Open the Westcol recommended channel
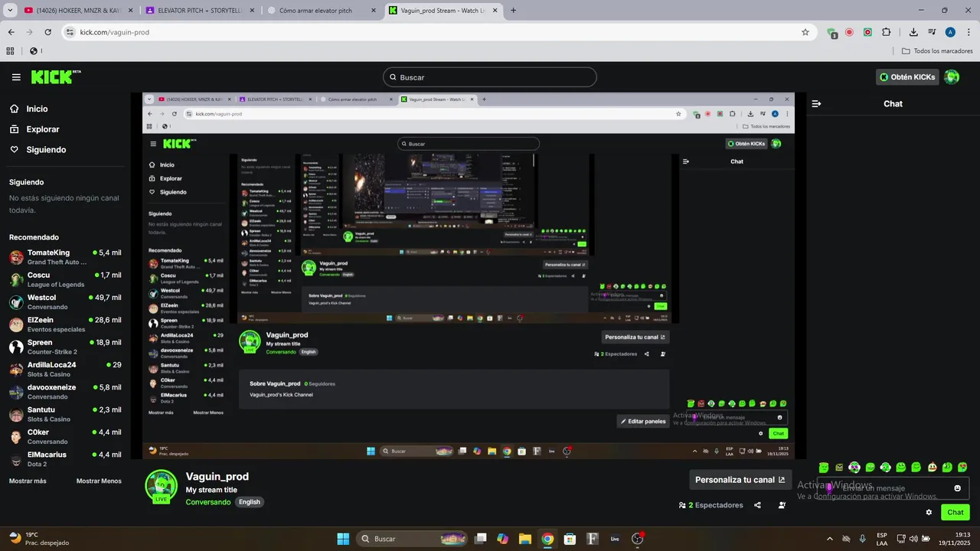This screenshot has width=980, height=551. [x=65, y=302]
